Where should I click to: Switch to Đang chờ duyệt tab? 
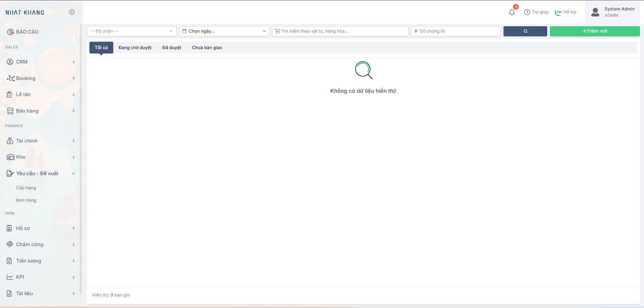(x=135, y=48)
